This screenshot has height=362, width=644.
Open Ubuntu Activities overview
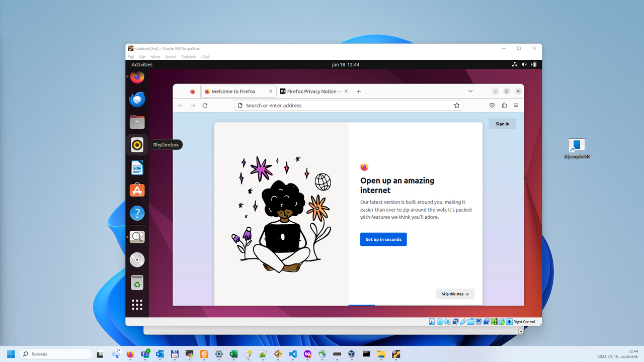142,64
